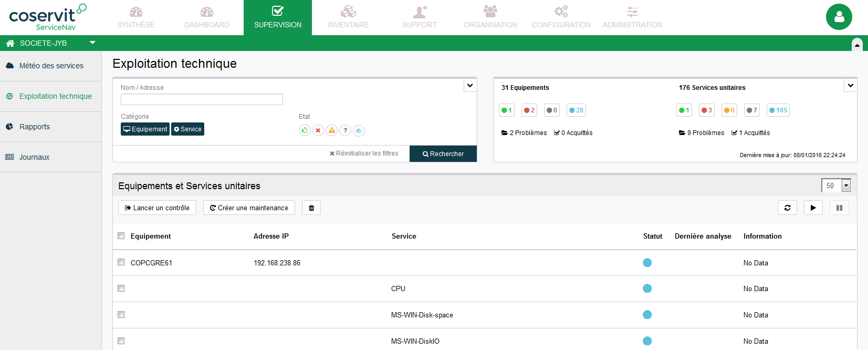Image resolution: width=868 pixels, height=350 pixels.
Task: Click the blue status dot for COPCGRE61
Action: pyautogui.click(x=647, y=263)
